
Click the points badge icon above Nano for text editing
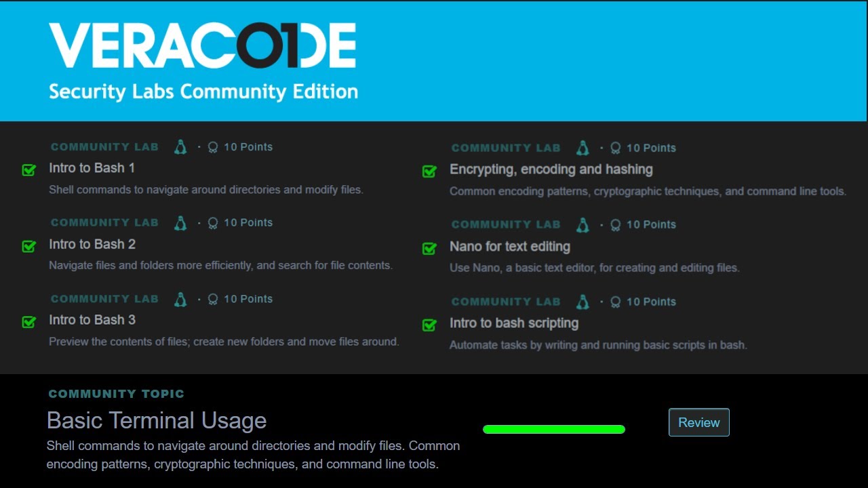tap(615, 225)
